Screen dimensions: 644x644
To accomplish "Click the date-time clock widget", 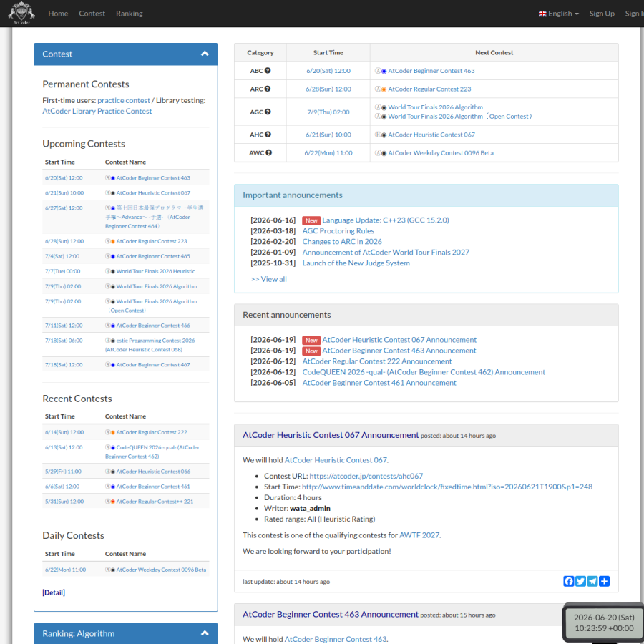I will coord(604,623).
